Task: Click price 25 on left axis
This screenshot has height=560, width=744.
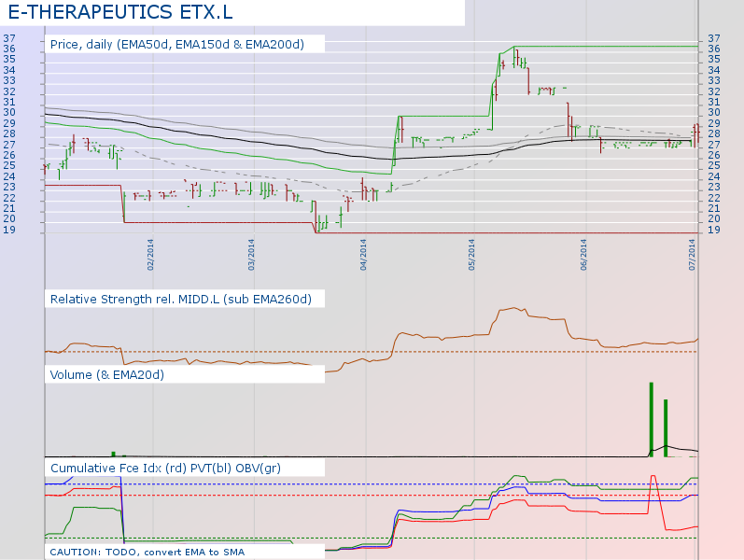Action: pyautogui.click(x=9, y=165)
